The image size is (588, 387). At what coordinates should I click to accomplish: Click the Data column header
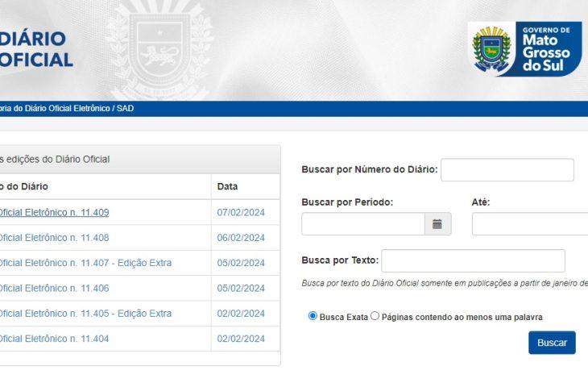227,187
